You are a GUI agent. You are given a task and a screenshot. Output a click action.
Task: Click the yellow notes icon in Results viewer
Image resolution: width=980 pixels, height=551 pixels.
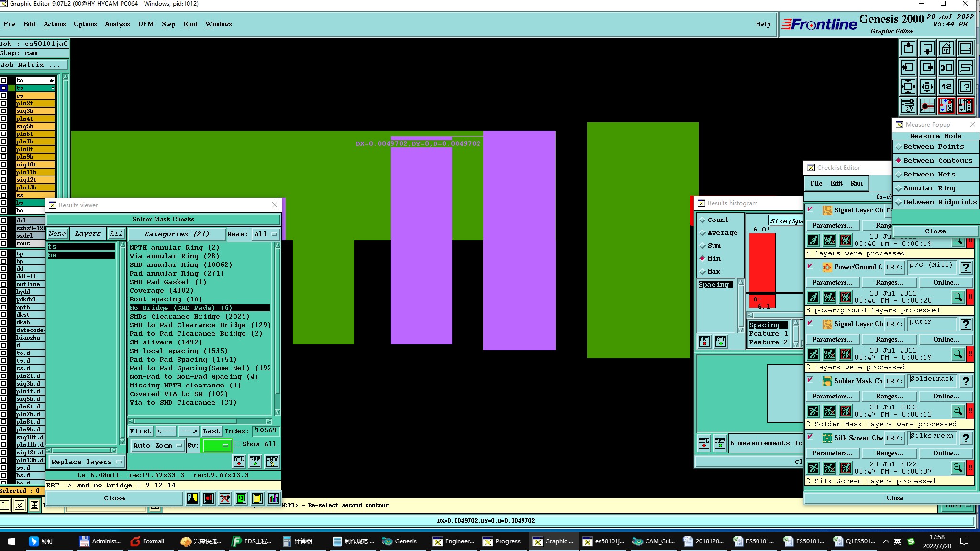pos(257,498)
